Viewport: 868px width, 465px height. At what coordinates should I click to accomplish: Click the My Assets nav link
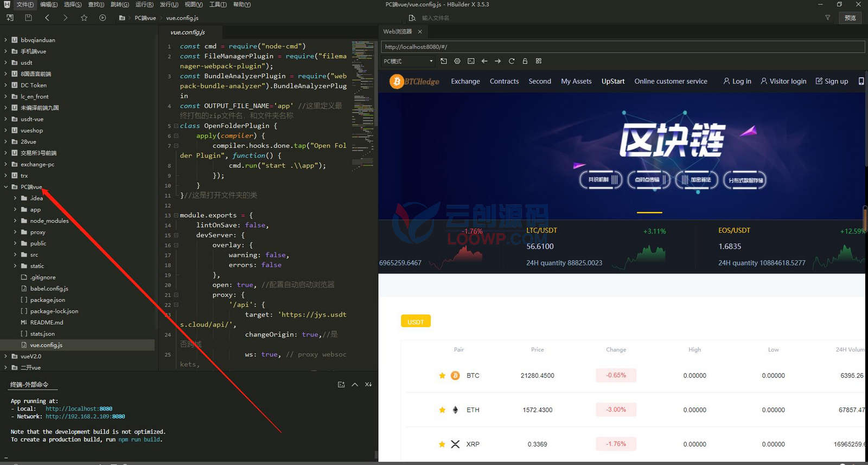tap(576, 81)
